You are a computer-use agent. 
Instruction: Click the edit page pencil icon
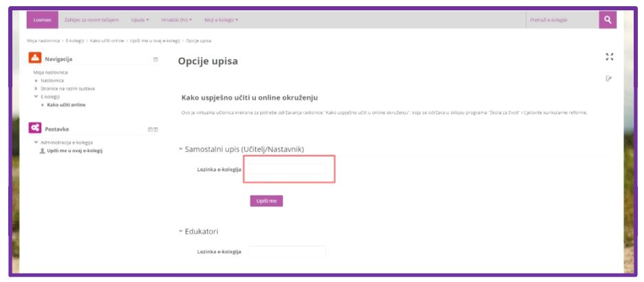[608, 78]
